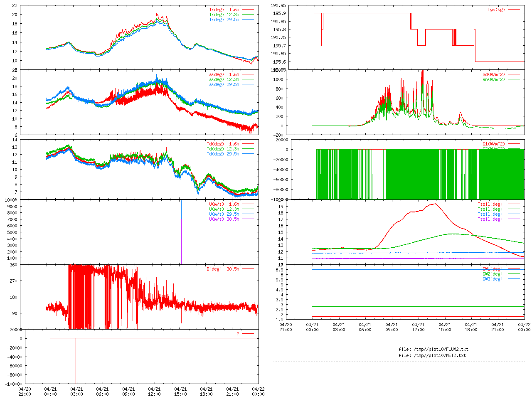
Task: Click the -100000 value on P axis
Action: pyautogui.click(x=14, y=384)
